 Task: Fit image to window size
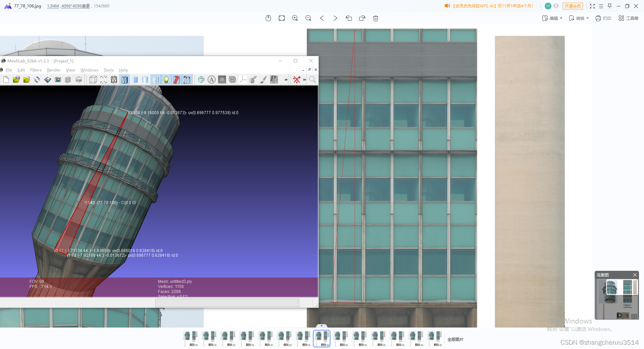point(282,18)
